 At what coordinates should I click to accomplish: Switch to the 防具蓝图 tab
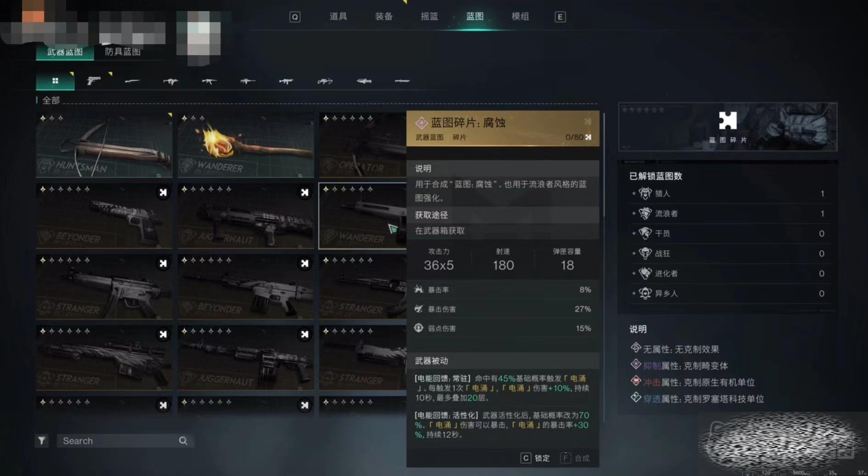pos(123,51)
